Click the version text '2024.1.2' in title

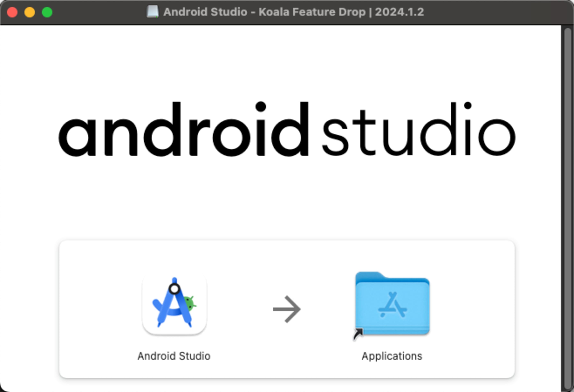click(x=399, y=12)
